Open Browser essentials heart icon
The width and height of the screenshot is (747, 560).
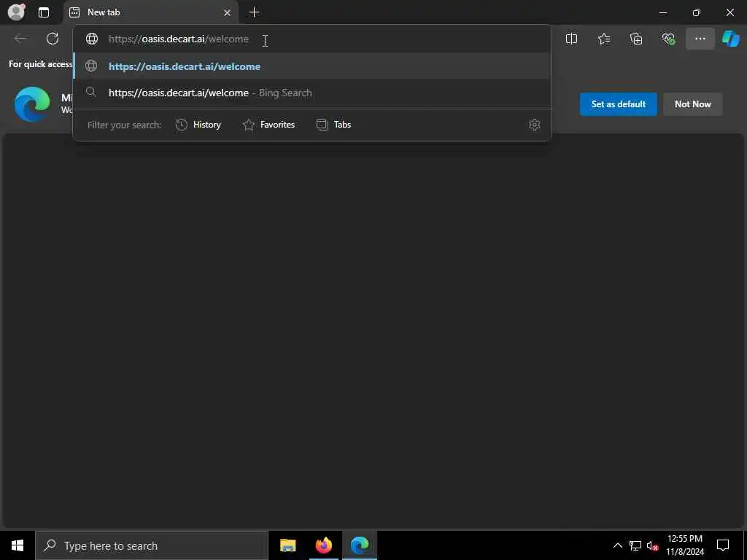pos(668,39)
